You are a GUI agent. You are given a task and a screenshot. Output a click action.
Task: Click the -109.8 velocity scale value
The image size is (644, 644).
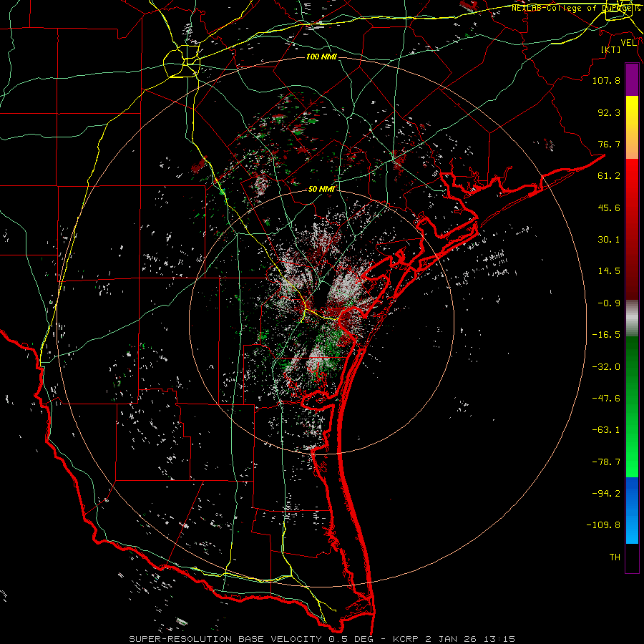click(x=603, y=525)
